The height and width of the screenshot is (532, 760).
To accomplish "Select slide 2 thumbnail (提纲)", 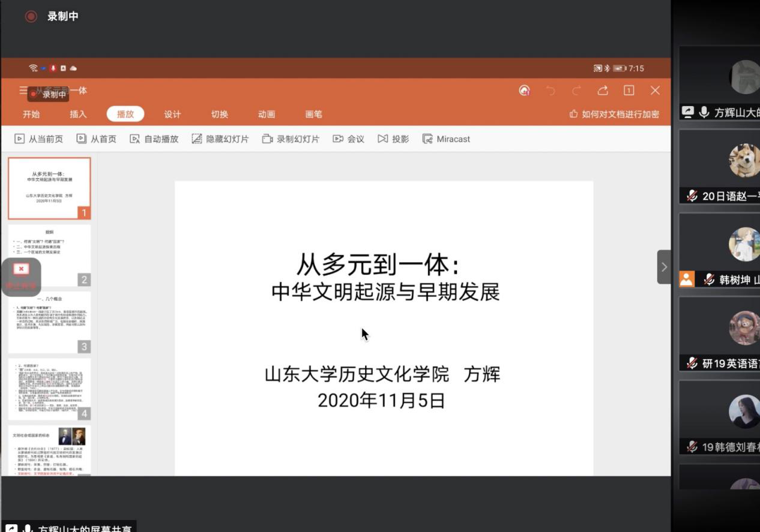I will 49,254.
